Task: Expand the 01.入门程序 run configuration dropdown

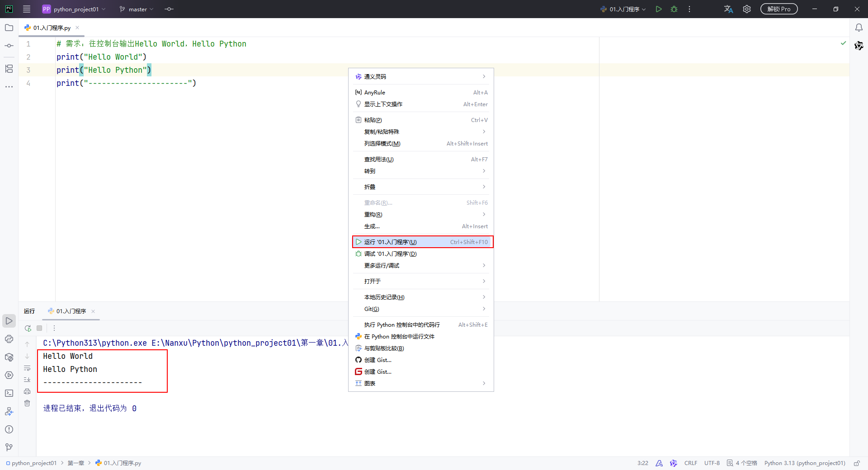Action: (624, 9)
